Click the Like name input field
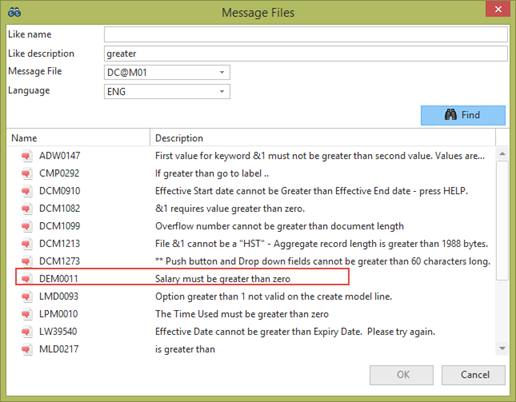 (x=306, y=34)
